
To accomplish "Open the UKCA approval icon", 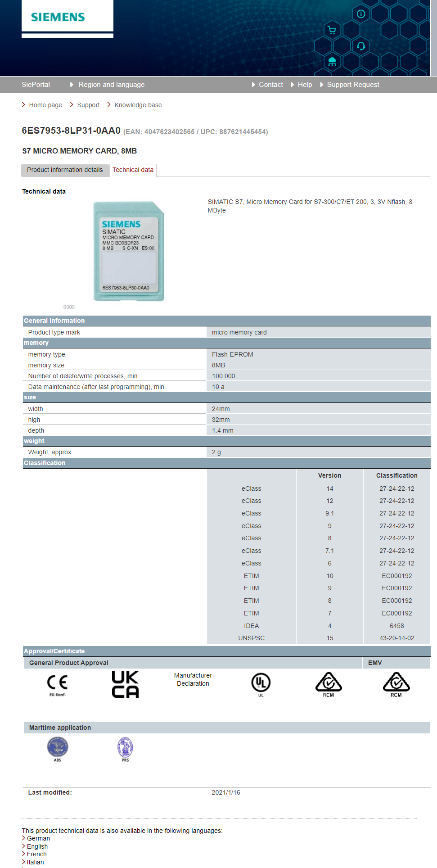I will pyautogui.click(x=125, y=684).
